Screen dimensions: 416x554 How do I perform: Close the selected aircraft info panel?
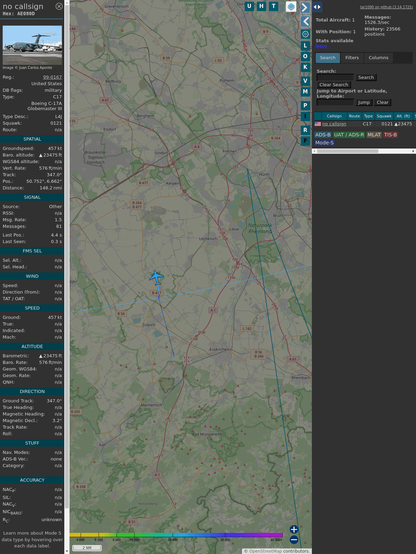(x=59, y=6)
